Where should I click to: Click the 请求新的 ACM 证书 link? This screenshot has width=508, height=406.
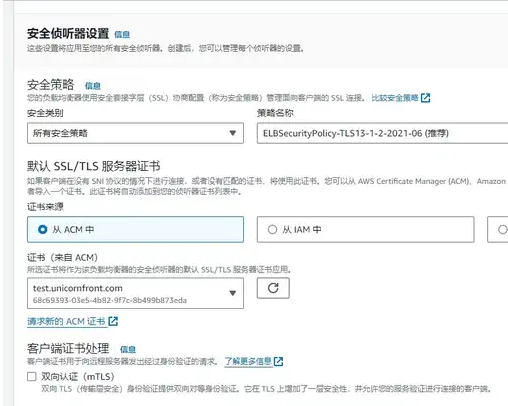tap(66, 321)
